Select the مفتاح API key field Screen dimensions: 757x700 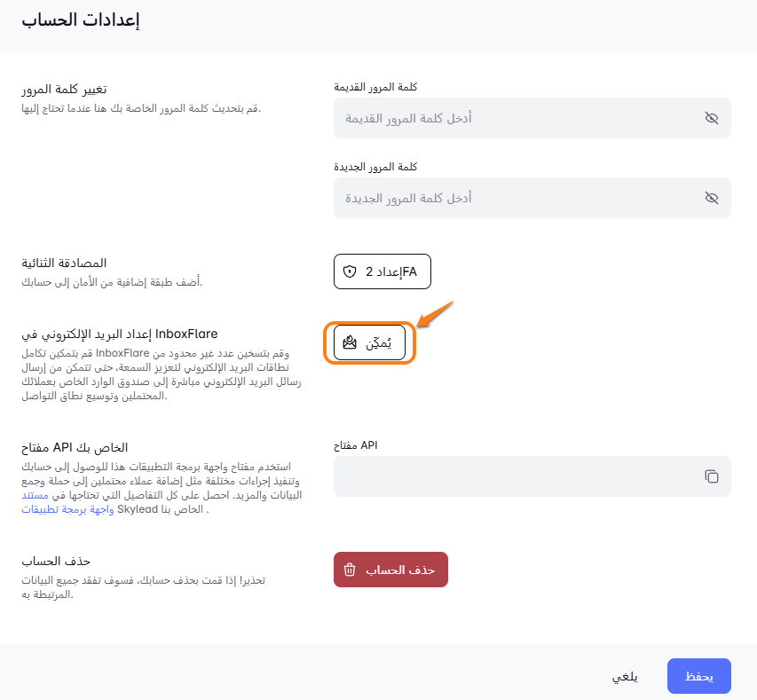click(515, 476)
